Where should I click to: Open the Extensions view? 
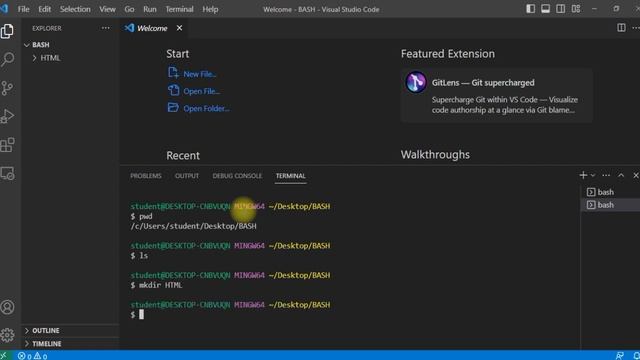pyautogui.click(x=7, y=145)
